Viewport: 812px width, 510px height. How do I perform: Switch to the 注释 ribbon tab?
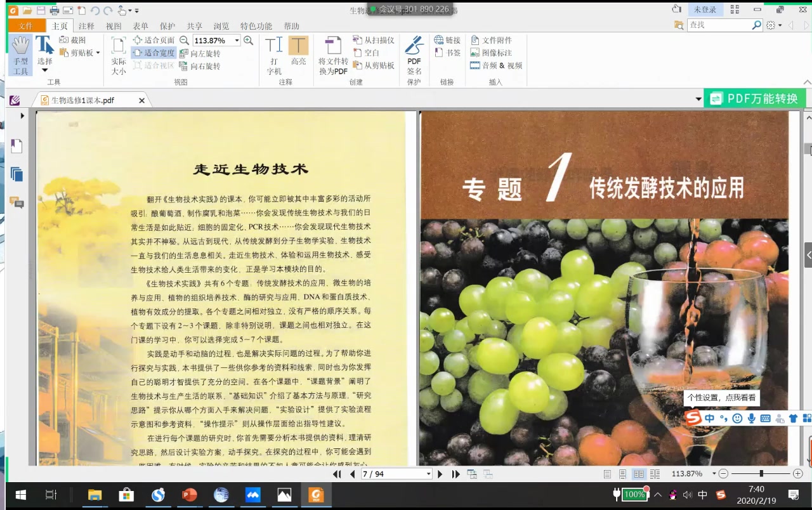pyautogui.click(x=87, y=26)
